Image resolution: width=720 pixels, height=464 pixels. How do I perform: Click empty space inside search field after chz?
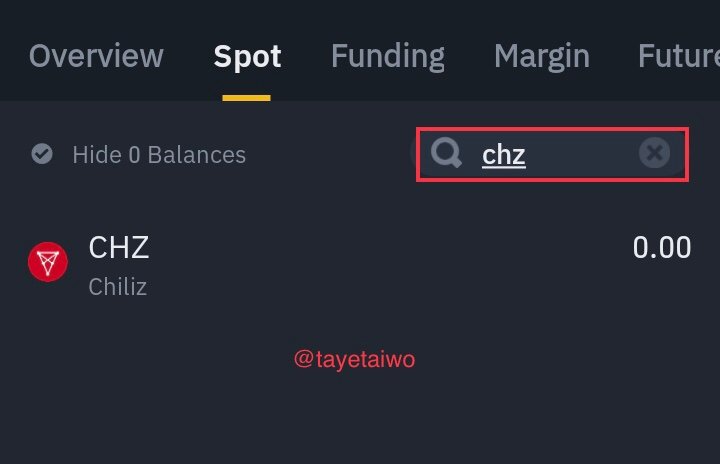[581, 154]
